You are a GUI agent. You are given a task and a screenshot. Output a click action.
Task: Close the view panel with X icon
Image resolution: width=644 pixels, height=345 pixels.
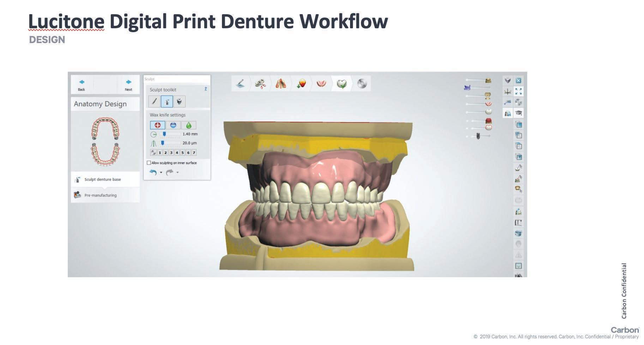tap(518, 81)
